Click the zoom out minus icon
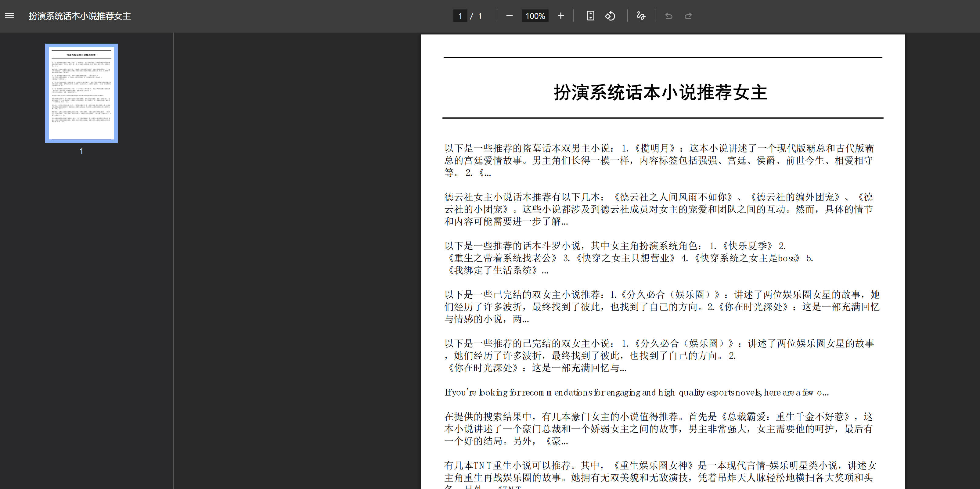Viewport: 980px width, 489px height. pos(510,16)
